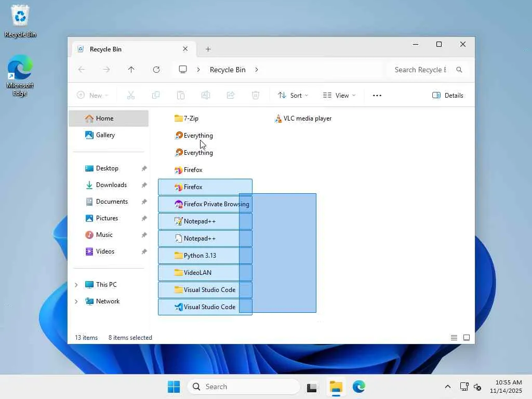Unpin Documents using its pin icon
Image resolution: width=532 pixels, height=399 pixels.
click(x=144, y=202)
